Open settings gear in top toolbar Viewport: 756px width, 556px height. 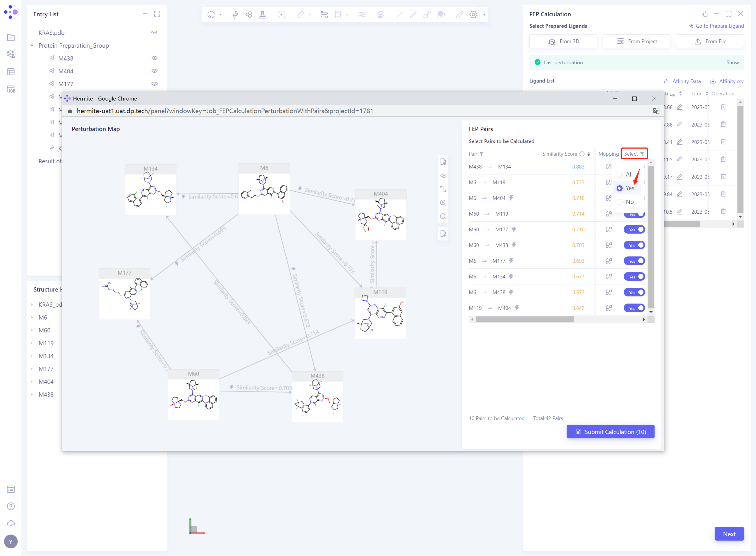[x=473, y=15]
